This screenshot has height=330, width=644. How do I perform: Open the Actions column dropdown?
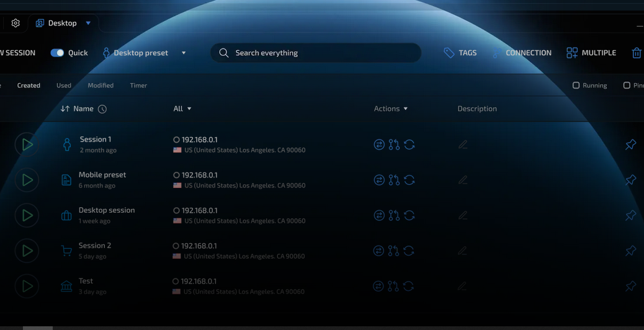(x=391, y=109)
